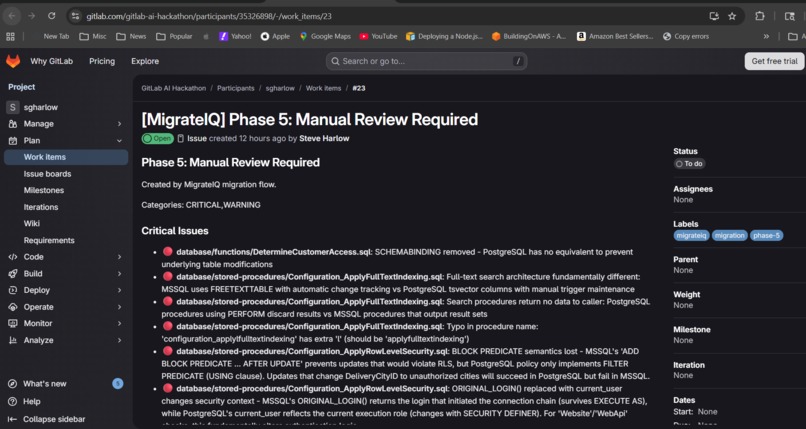Click DetermineCustomerAccess.sql file path text
The width and height of the screenshot is (806, 429).
coord(273,252)
